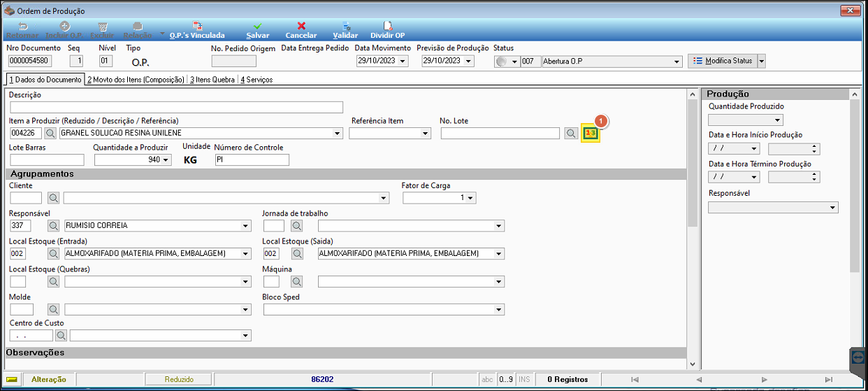This screenshot has height=391, width=868.
Task: Click the Agrupamentos section header
Action: [x=346, y=174]
